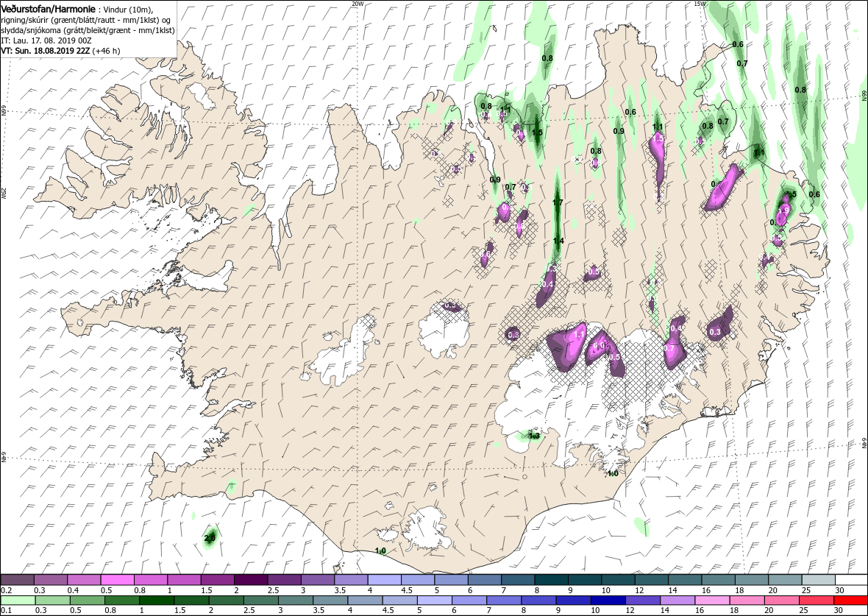The image size is (868, 616).
Task: Click the '1.7' value on the dark green band
Action: pyautogui.click(x=558, y=202)
